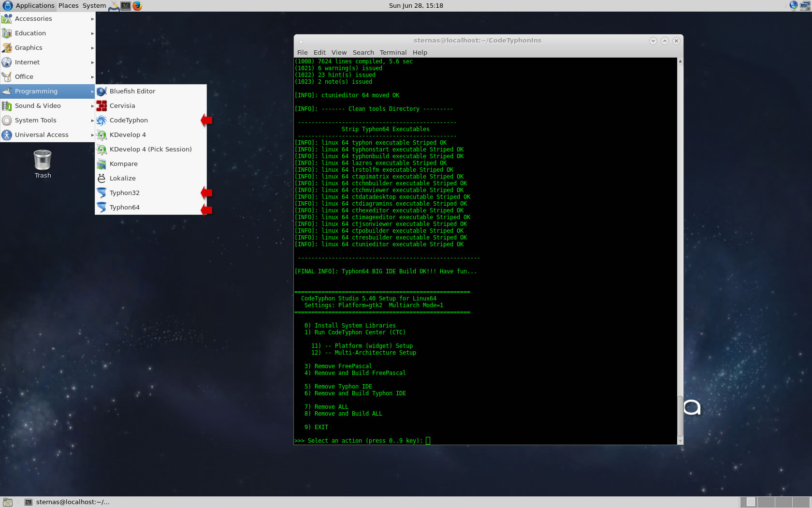
Task: Click the sternas@localhost taskbar button
Action: (68, 502)
